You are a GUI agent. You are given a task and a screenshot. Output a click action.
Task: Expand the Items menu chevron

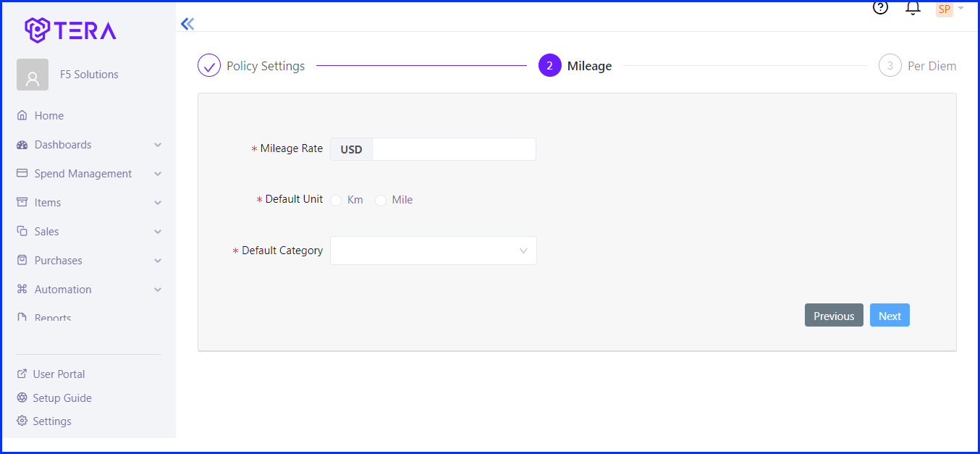[x=158, y=203]
